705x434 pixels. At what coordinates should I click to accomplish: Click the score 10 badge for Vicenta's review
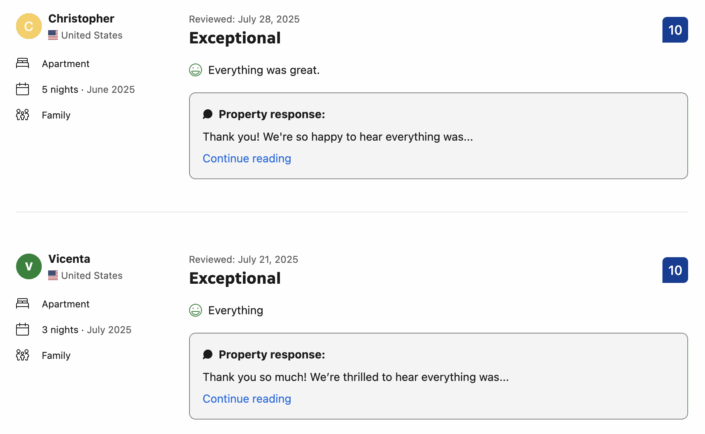pyautogui.click(x=675, y=270)
